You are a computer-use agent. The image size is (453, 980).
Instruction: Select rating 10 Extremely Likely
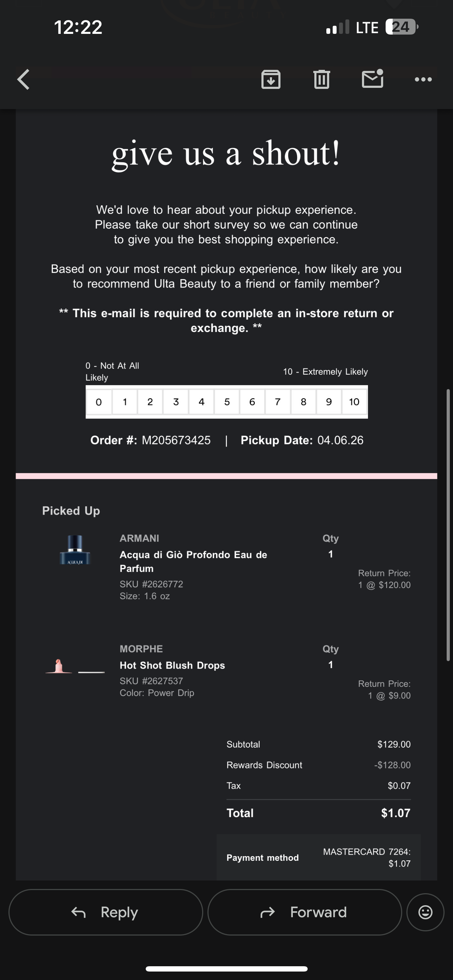[x=354, y=402]
